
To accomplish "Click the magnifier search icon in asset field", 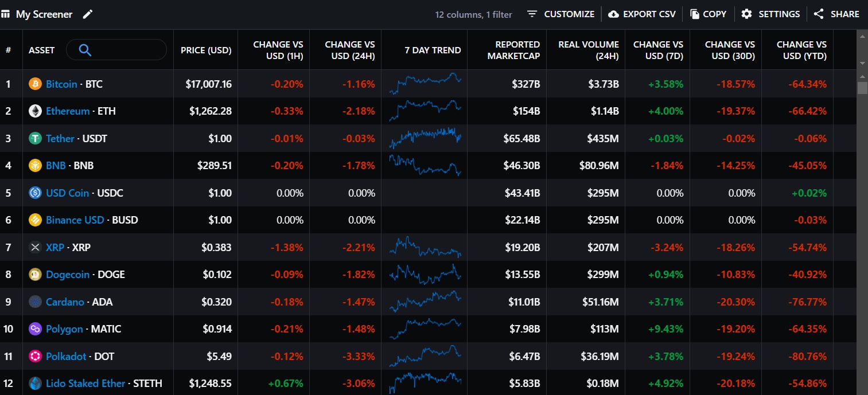I will pyautogui.click(x=85, y=50).
